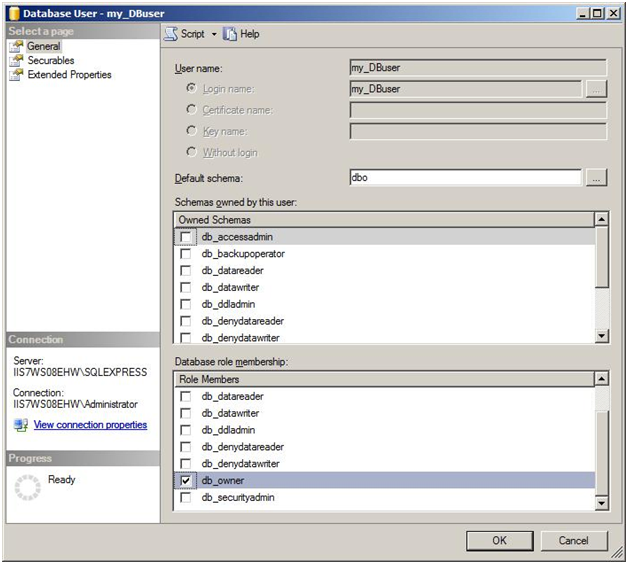Click the Default schema input field
Image resolution: width=628 pixels, height=564 pixels.
coord(466,177)
